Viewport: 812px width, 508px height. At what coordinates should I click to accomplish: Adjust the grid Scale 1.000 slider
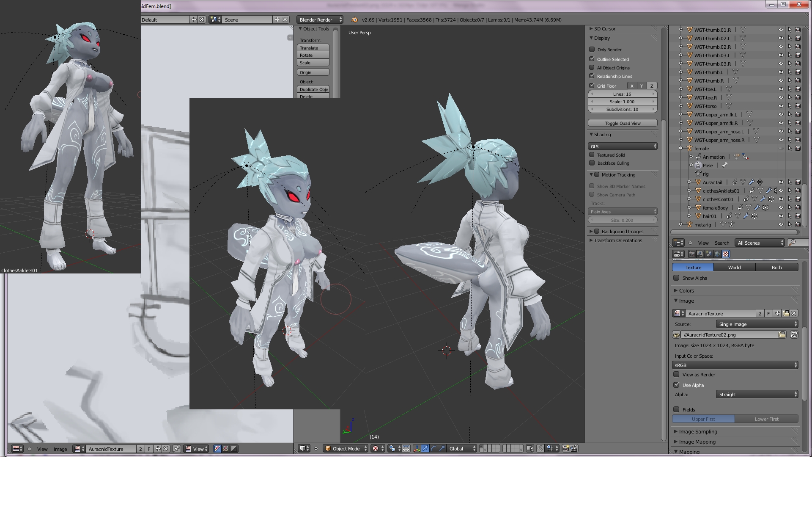pos(622,102)
